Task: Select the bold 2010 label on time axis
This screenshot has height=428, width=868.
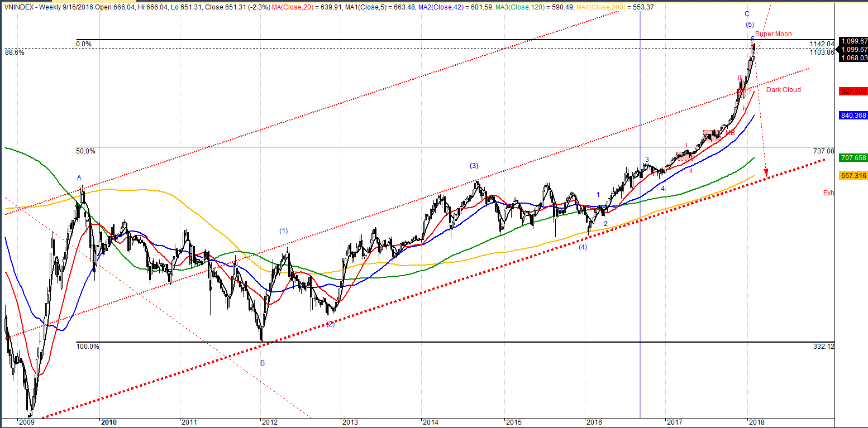Action: click(x=108, y=422)
